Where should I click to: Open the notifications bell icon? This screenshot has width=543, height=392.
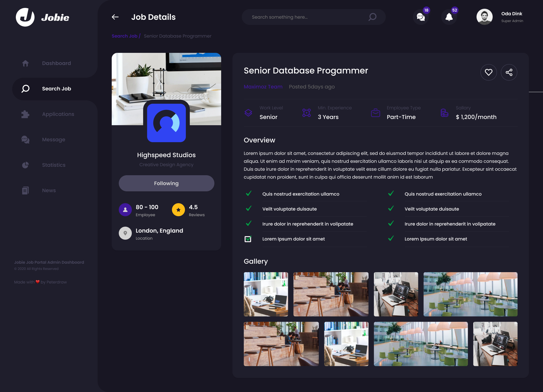[x=449, y=17]
